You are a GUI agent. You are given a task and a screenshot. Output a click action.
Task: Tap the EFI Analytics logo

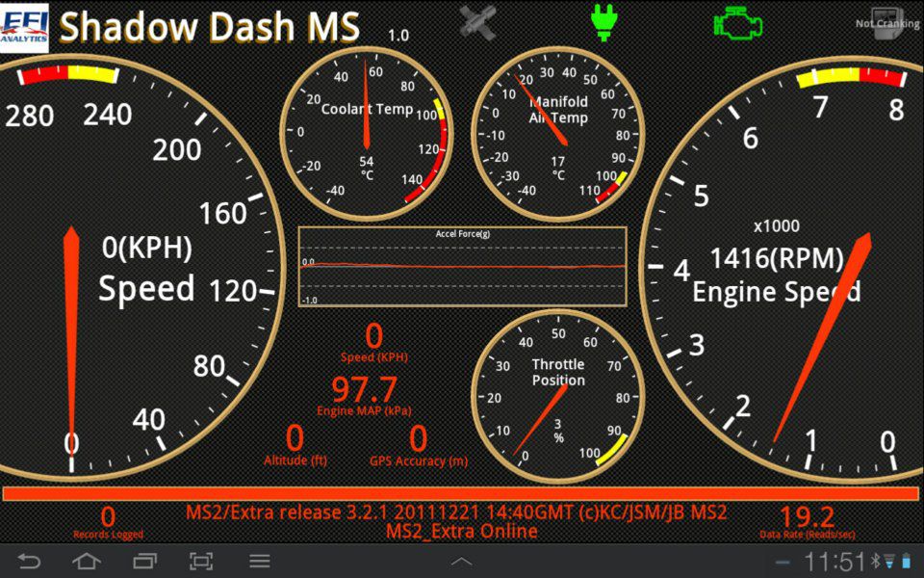[x=24, y=28]
